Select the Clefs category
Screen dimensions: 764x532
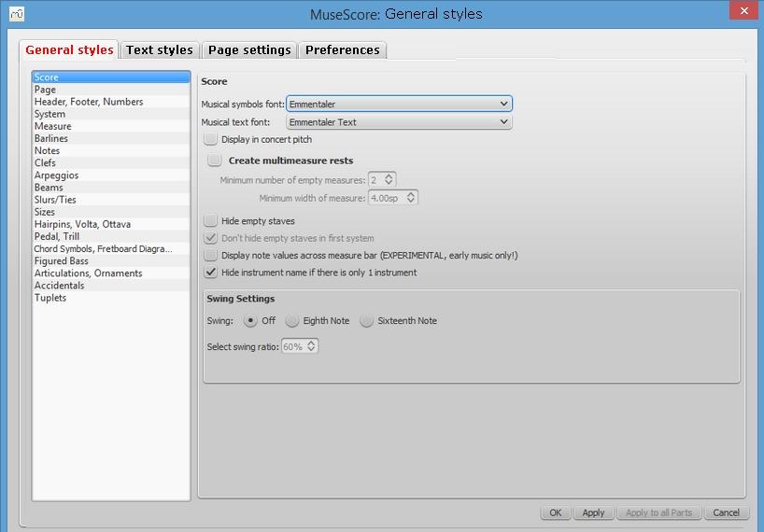coord(111,163)
